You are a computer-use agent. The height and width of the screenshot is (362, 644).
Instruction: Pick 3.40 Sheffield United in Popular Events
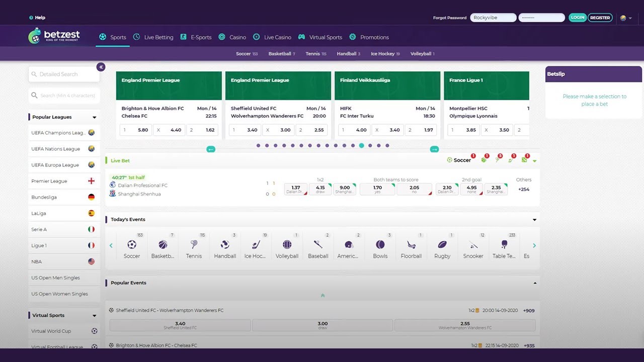(180, 326)
